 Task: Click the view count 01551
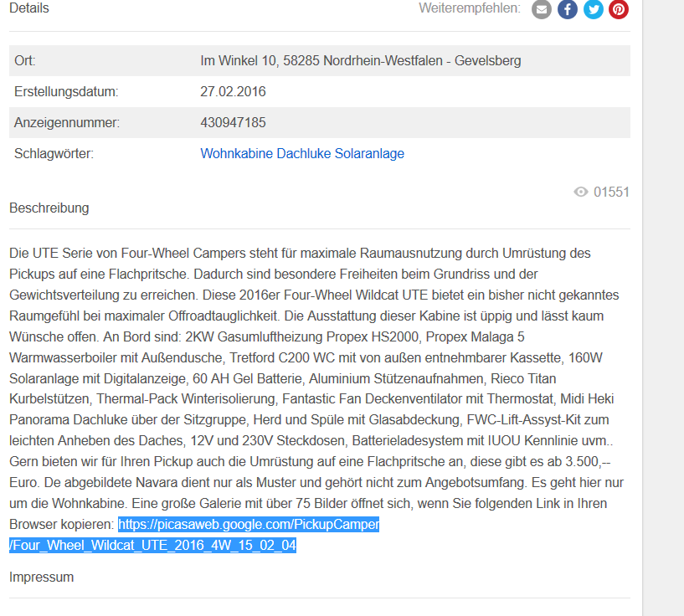[611, 192]
